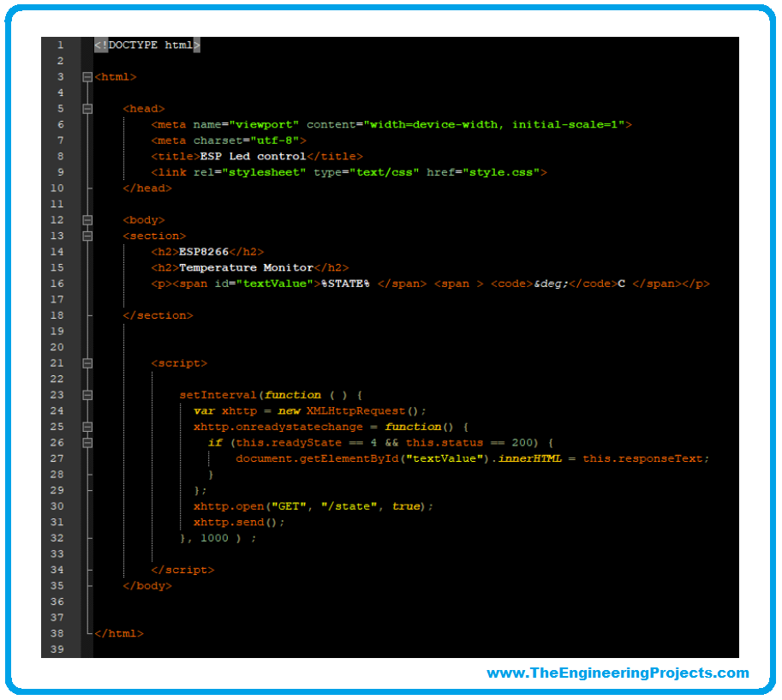This screenshot has width=782, height=700.
Task: Click the 1000 interval value
Action: [214, 538]
